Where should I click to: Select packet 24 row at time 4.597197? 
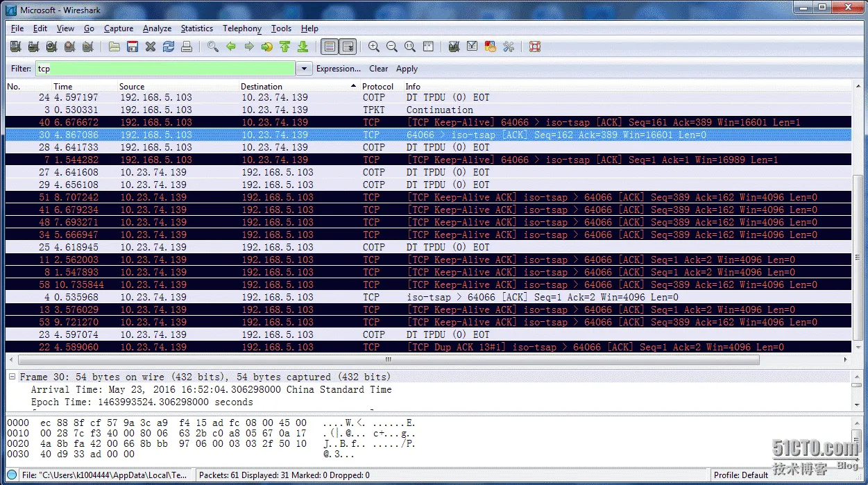pos(428,97)
